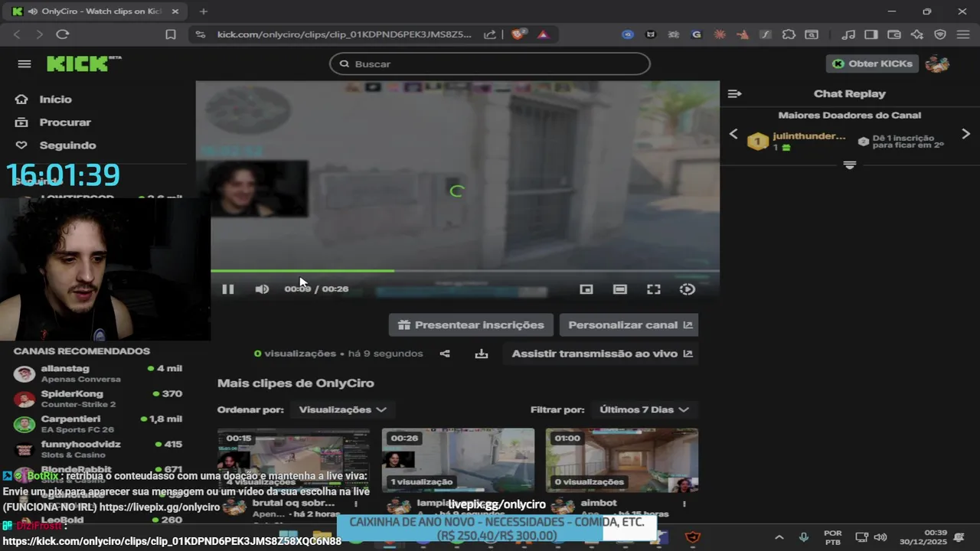Select the OnlyCiro Kick browser tab

[x=95, y=11]
